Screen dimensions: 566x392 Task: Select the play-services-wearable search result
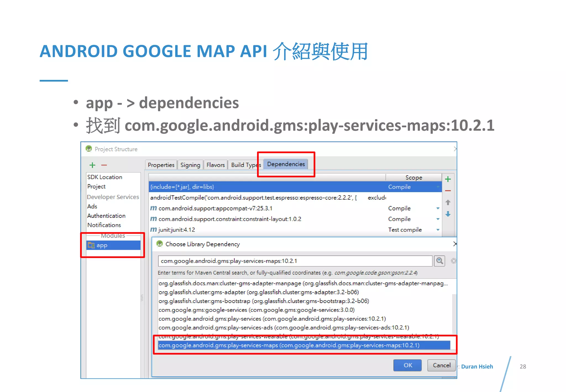coord(304,336)
